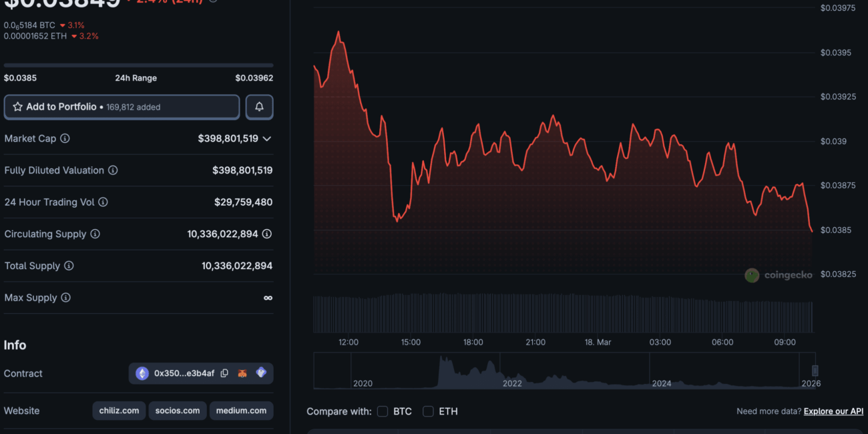Click the Explore our API link
This screenshot has height=434, width=868.
[x=833, y=411]
